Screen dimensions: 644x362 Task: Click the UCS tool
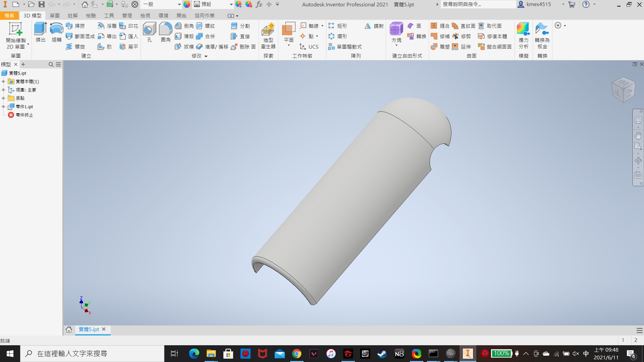(x=309, y=47)
